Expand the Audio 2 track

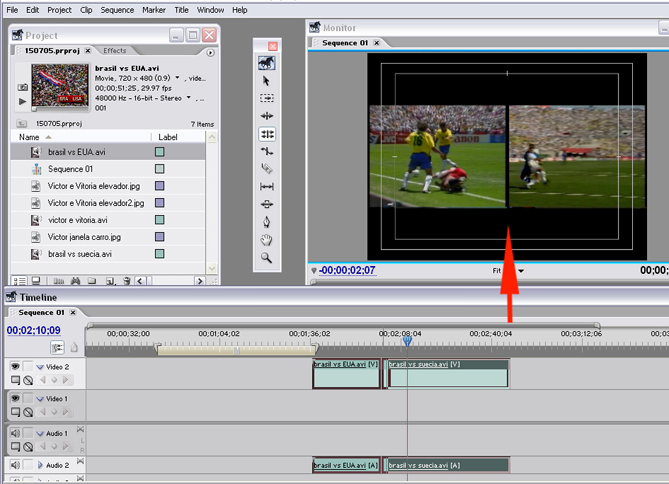click(x=41, y=466)
